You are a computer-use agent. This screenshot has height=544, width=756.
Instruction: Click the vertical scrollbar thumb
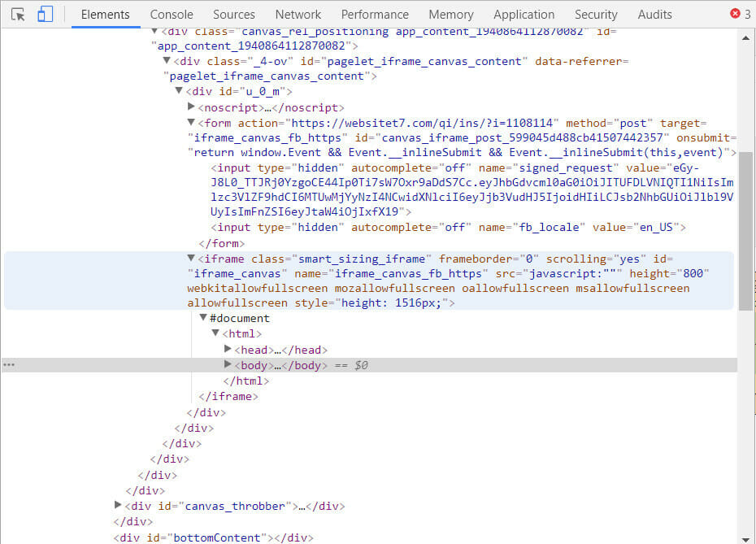(x=746, y=231)
